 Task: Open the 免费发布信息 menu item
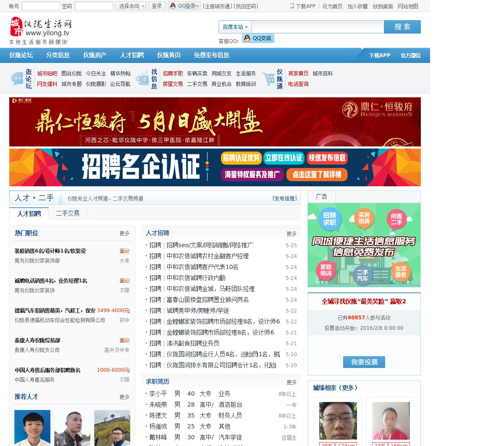211,55
